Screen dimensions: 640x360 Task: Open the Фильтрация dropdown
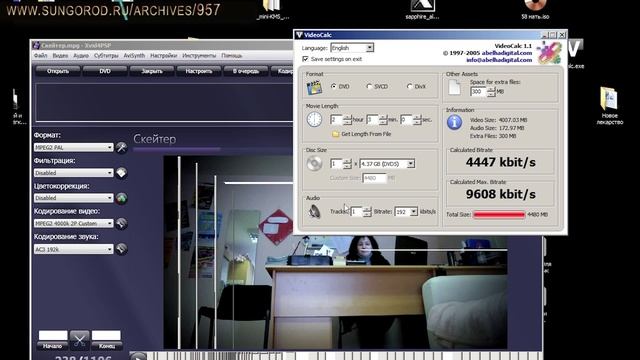coord(73,173)
